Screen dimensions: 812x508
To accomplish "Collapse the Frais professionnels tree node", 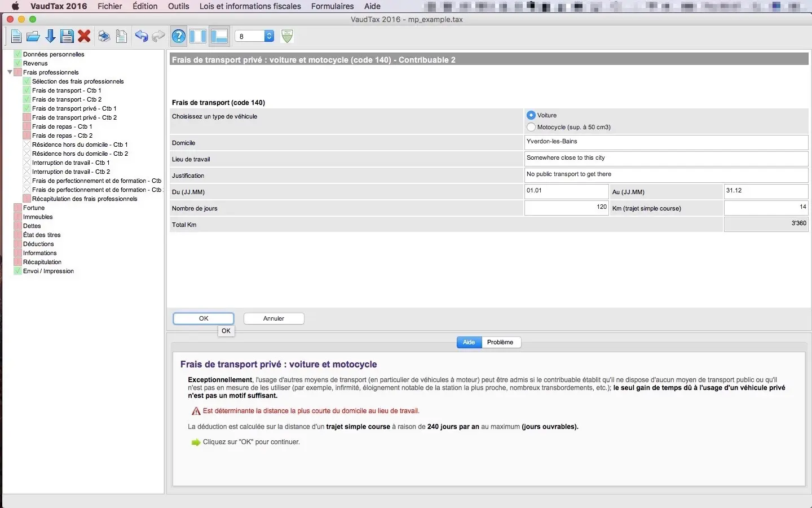I will tap(10, 72).
